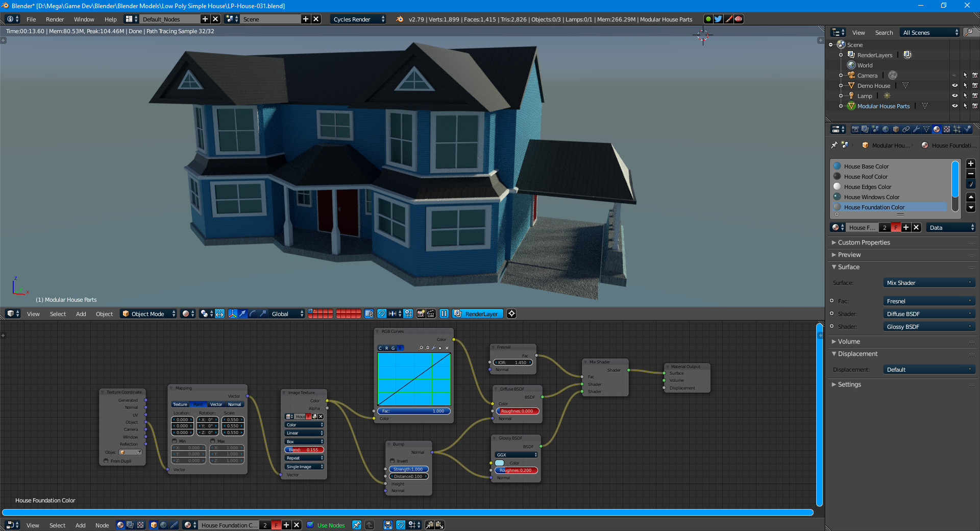Switch to the Texture checker properties tab
This screenshot has width=980, height=531.
947,129
